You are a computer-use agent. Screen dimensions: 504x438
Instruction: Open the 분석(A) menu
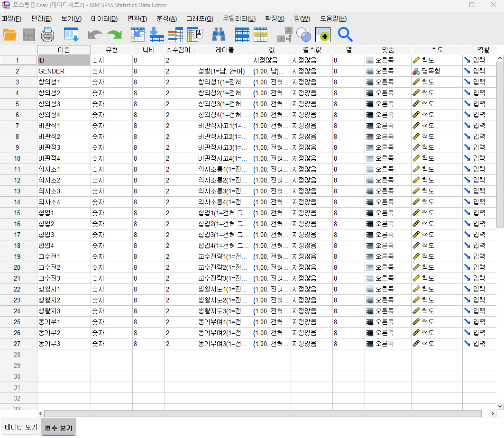tap(167, 18)
